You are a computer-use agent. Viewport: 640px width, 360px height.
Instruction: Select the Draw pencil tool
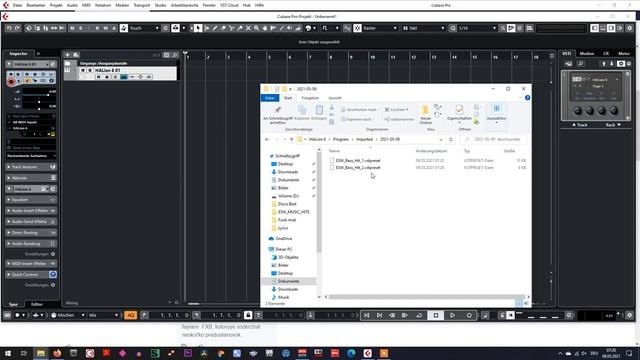pos(215,28)
